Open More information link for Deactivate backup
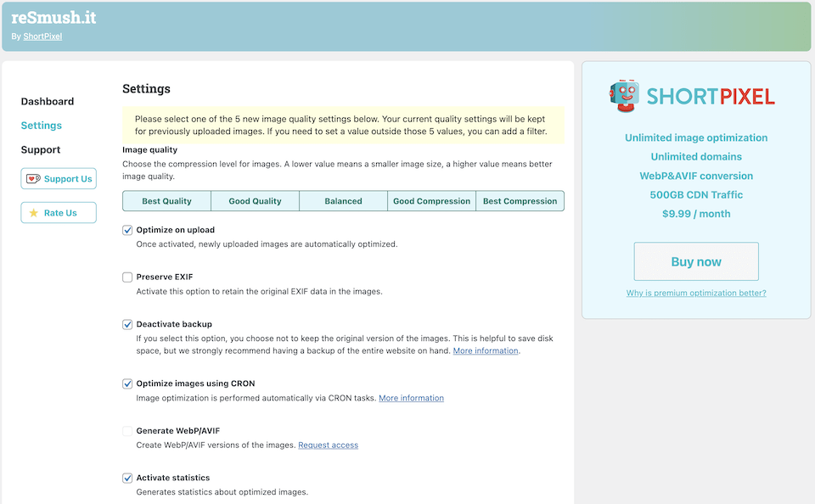The width and height of the screenshot is (815, 504). [x=486, y=350]
